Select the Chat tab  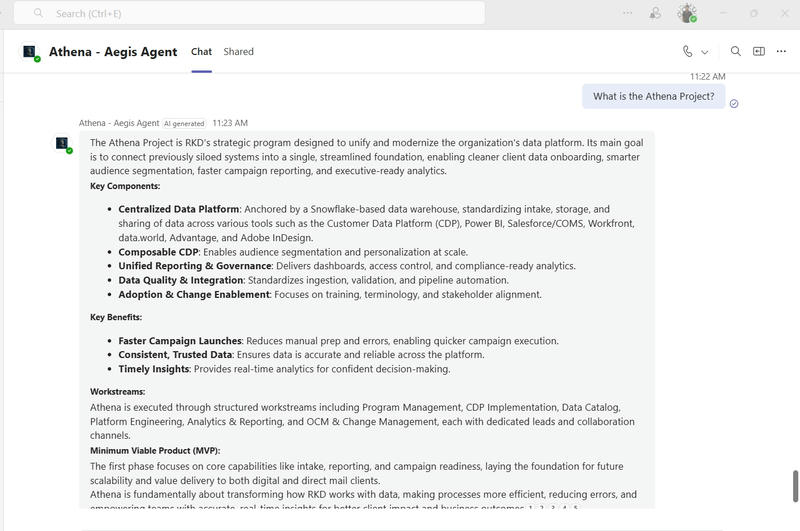point(201,52)
